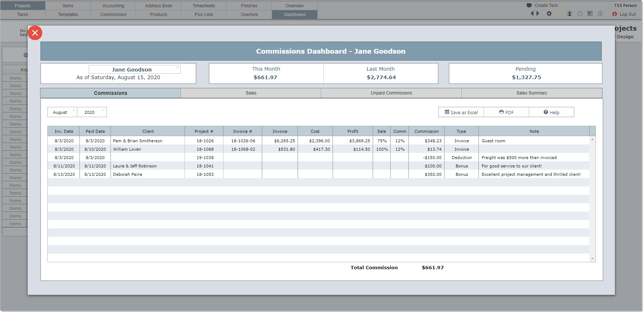
Task: Open the Finishes menu
Action: coord(249,6)
